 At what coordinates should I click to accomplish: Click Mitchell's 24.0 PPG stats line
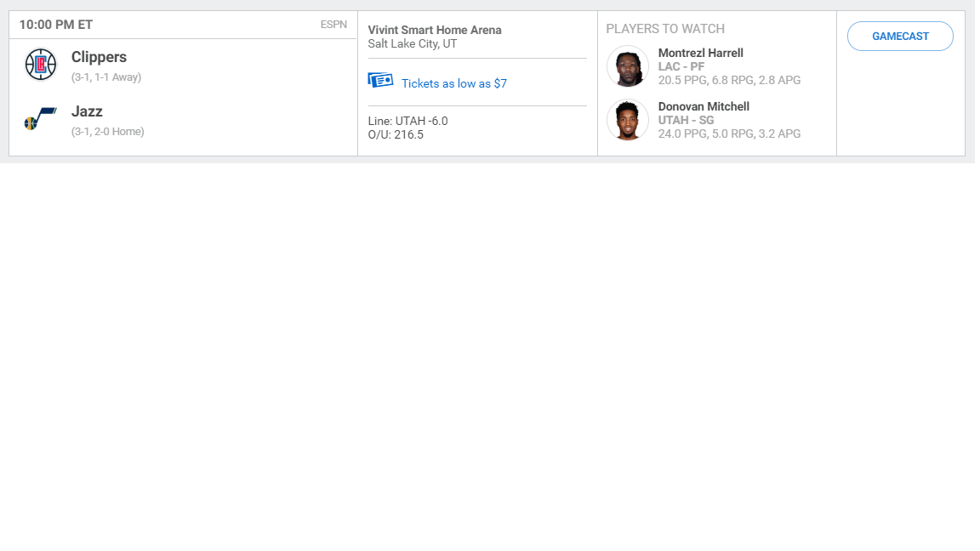click(729, 133)
